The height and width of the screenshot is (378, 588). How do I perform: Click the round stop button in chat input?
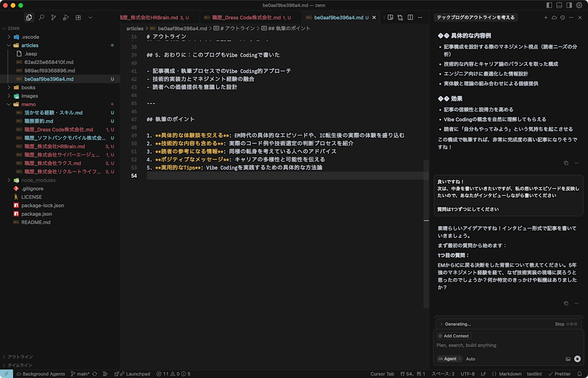click(x=577, y=359)
